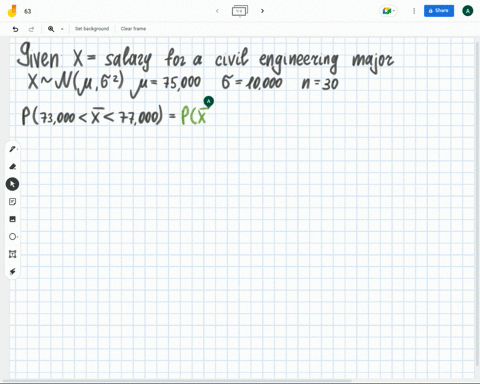Open the frame bar thumbnail
Screen dimensions: 480x384
click(x=240, y=11)
